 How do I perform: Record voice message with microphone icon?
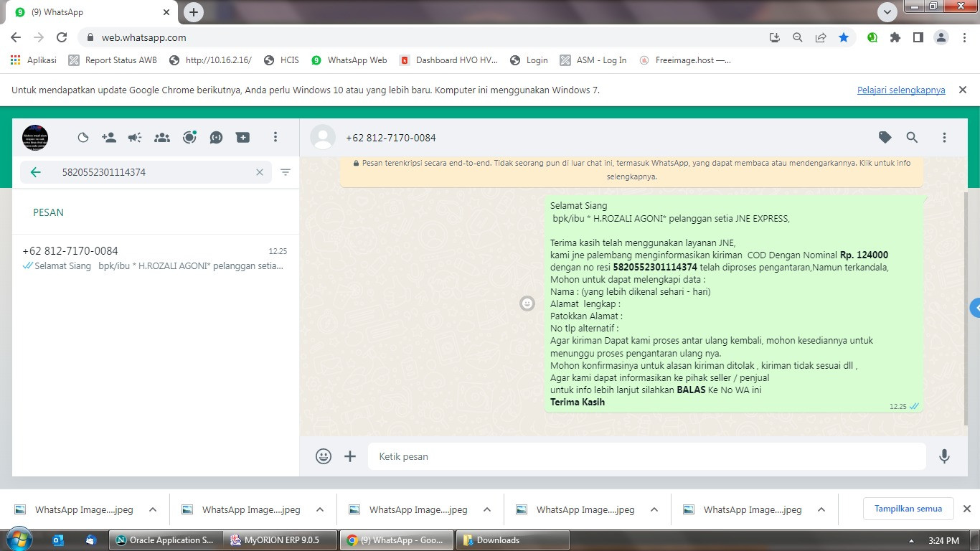945,456
